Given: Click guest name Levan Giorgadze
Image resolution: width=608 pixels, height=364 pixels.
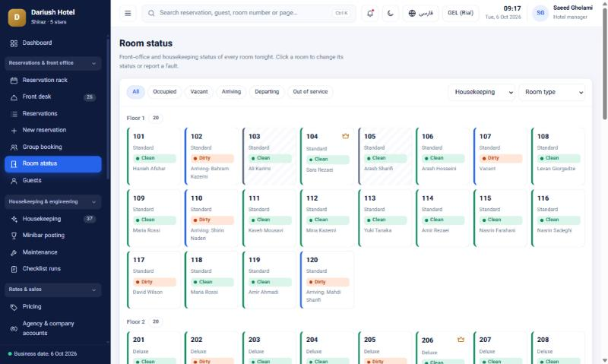Looking at the screenshot, I should (x=556, y=169).
